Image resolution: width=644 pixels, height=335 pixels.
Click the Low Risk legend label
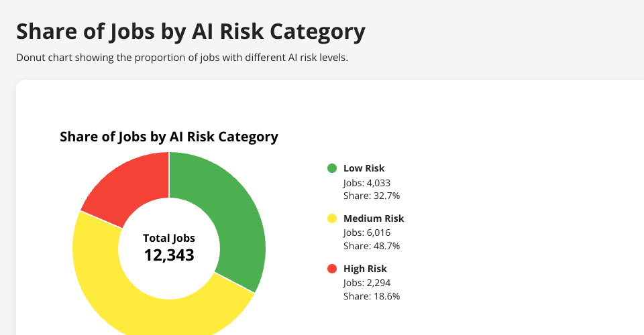point(364,168)
